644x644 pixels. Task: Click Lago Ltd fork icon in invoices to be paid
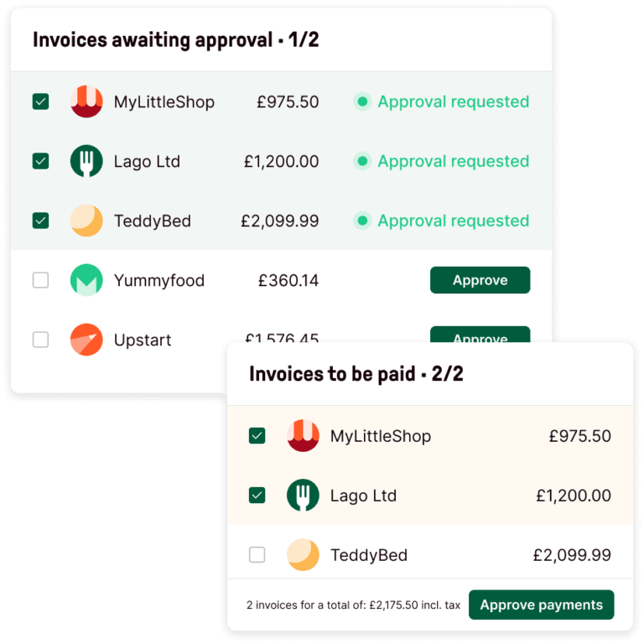coord(303,496)
